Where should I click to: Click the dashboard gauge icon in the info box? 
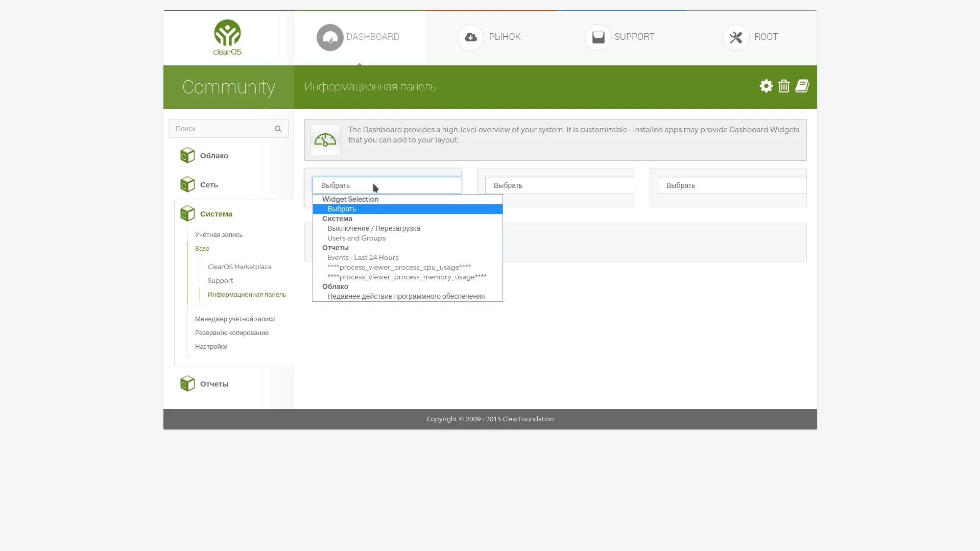pos(325,140)
